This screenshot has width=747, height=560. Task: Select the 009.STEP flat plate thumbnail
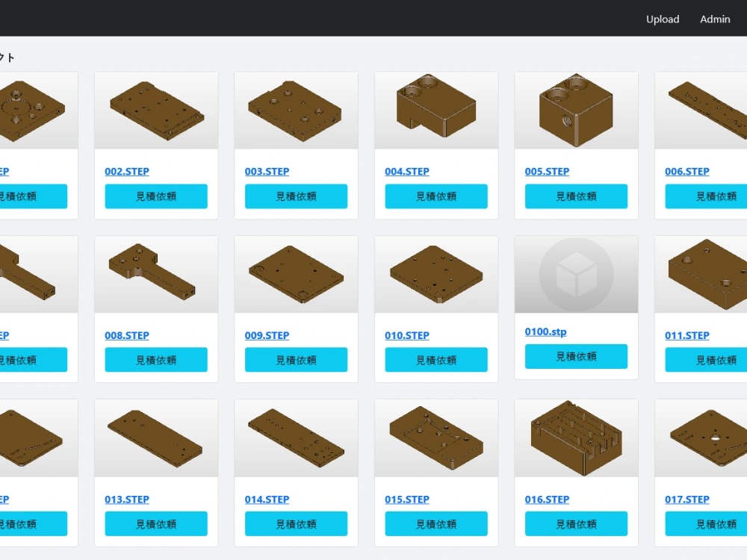(x=297, y=274)
